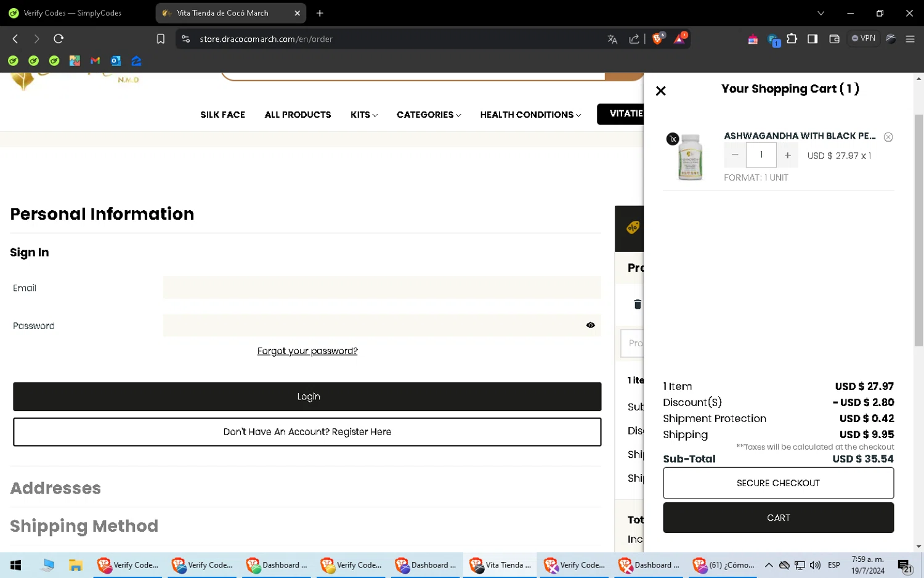Screen dimensions: 924x578
Task: Remove Ashwagandha item from cart
Action: coord(888,137)
